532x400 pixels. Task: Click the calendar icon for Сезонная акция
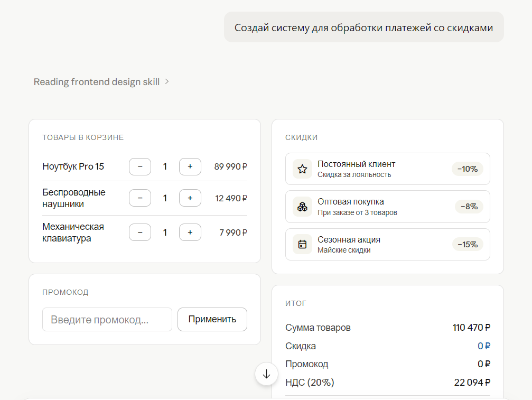pyautogui.click(x=302, y=244)
